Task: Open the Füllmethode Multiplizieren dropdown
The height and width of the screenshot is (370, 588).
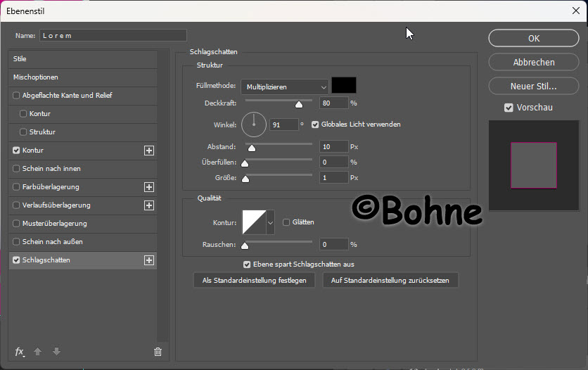Action: 284,87
